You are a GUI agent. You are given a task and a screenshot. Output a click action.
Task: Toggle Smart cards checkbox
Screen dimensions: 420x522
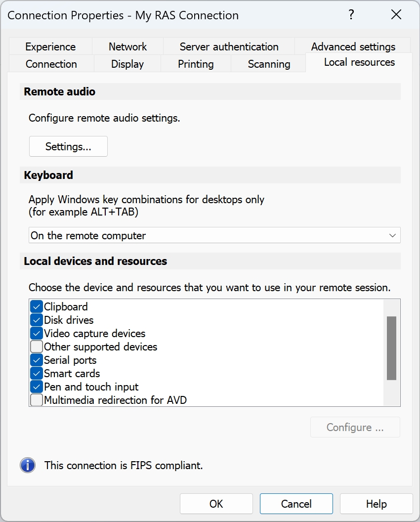click(37, 373)
